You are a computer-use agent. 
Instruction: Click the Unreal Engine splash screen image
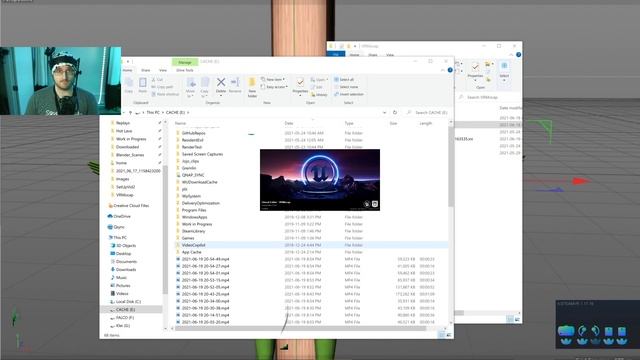click(320, 180)
